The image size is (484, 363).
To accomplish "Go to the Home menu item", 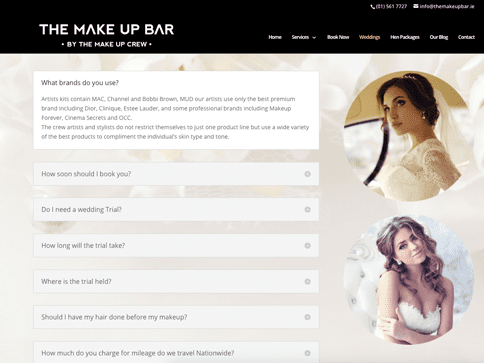I will coord(275,37).
